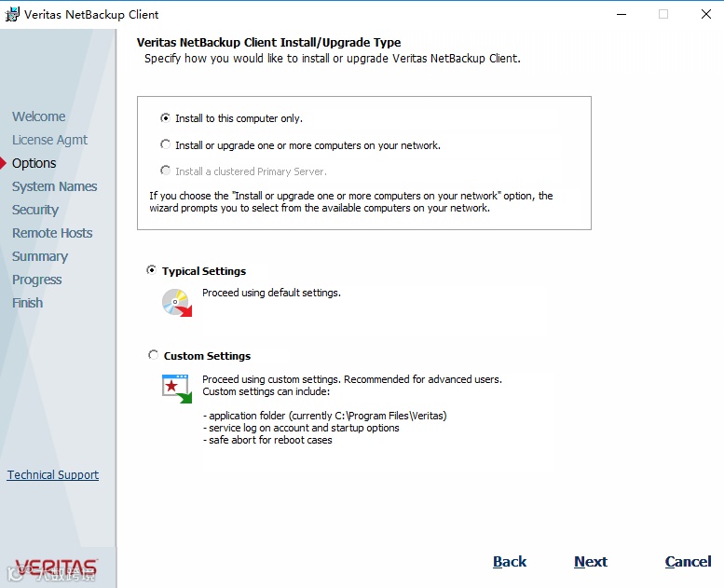Select the Custom Settings radio button

tap(153, 355)
